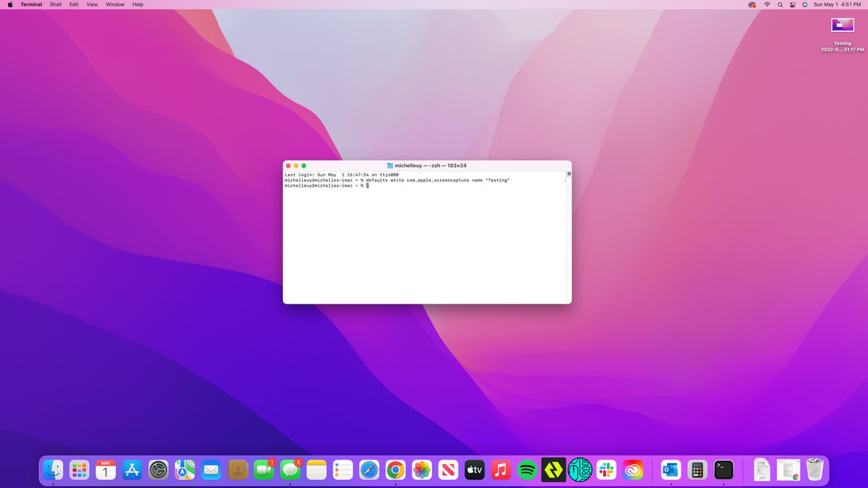Open Control Center from the menu bar

click(793, 4)
